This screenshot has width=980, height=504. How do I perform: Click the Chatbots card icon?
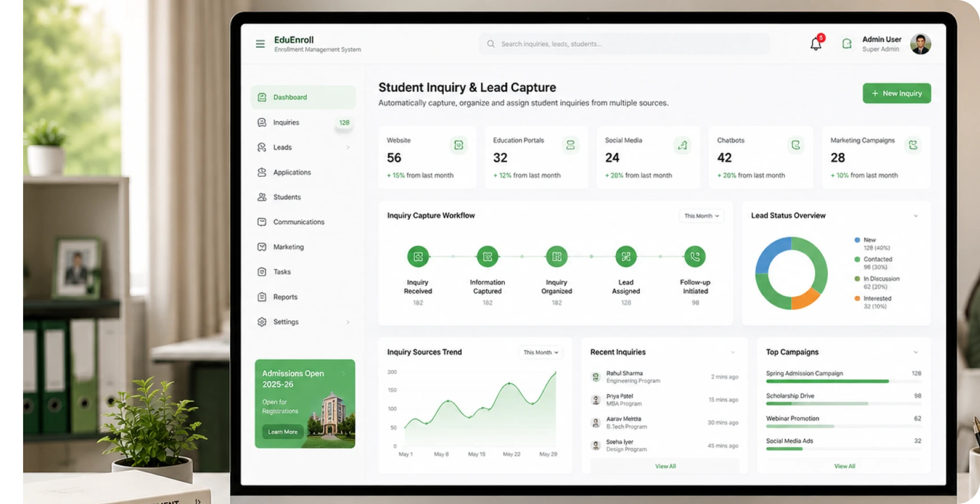(795, 145)
